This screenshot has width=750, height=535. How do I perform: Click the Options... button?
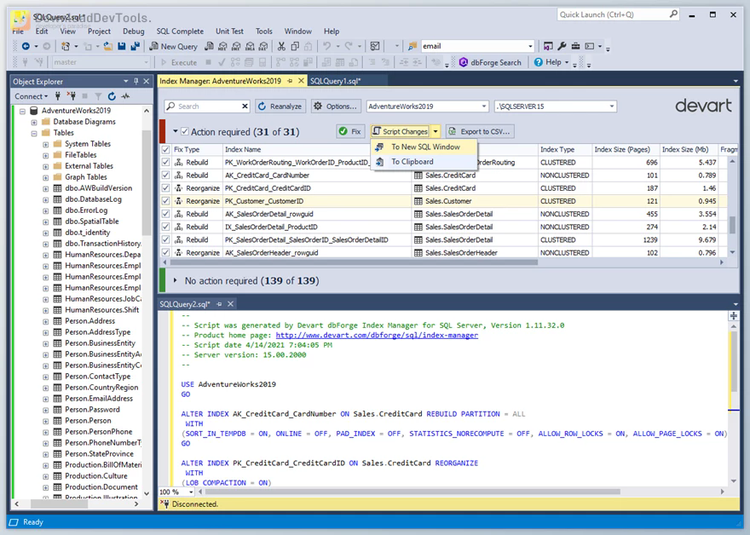[335, 106]
